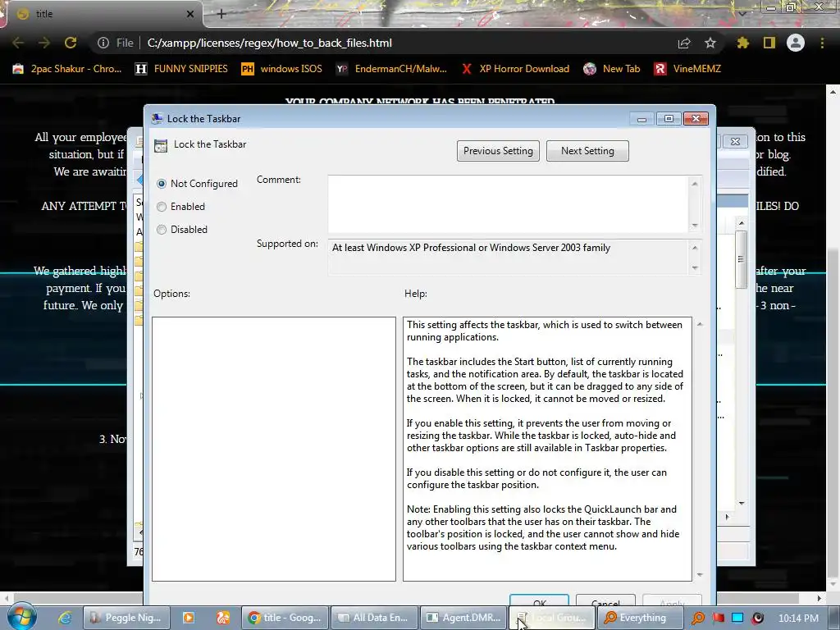The image size is (840, 630).
Task: Bookmark this page with the star icon
Action: [x=710, y=43]
